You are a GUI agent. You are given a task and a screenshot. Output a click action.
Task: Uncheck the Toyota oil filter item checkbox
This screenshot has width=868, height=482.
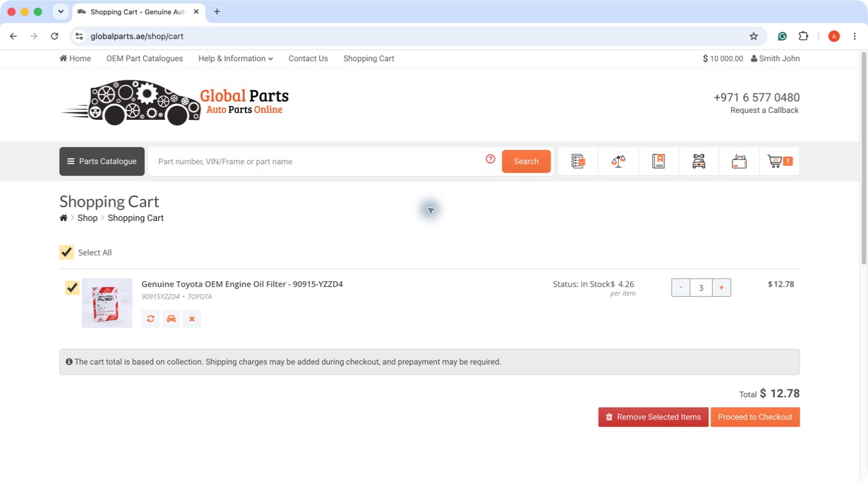click(x=72, y=287)
